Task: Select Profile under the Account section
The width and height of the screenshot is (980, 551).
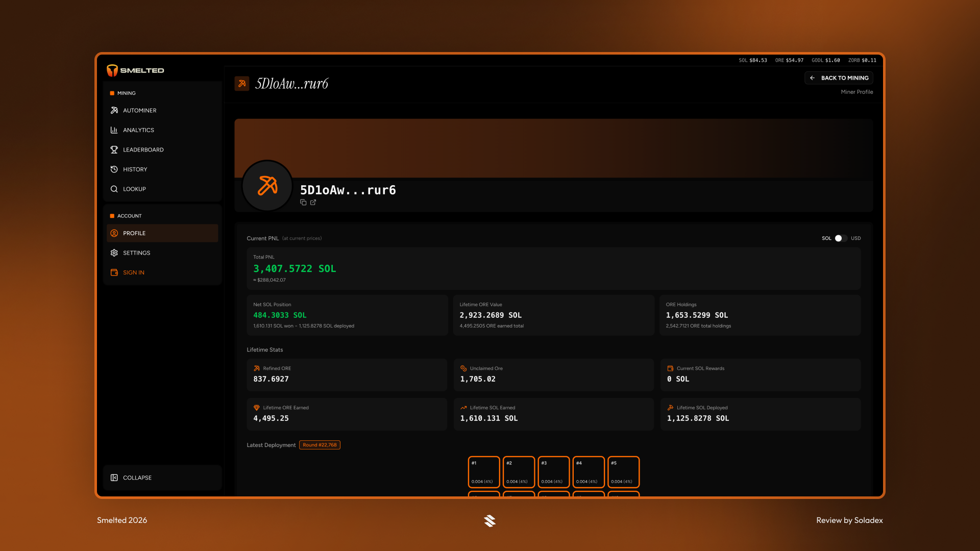Action: tap(134, 233)
